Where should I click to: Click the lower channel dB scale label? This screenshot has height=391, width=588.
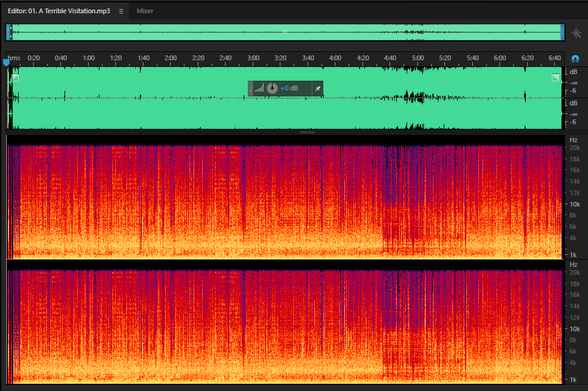click(574, 103)
